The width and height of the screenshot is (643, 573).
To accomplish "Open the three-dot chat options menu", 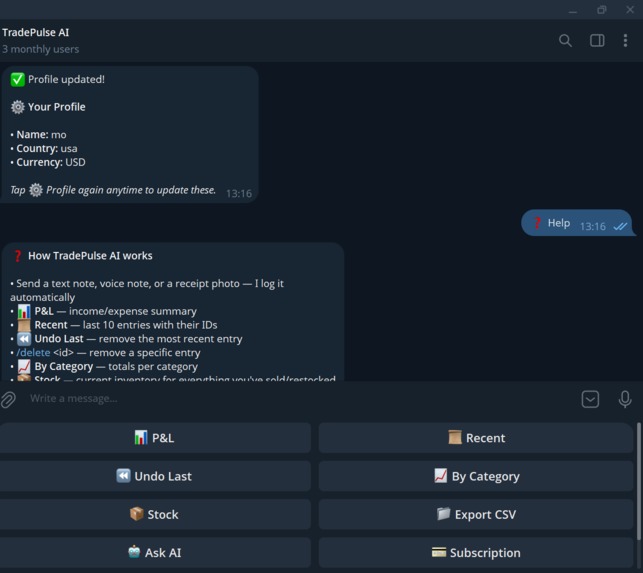I will click(x=625, y=40).
